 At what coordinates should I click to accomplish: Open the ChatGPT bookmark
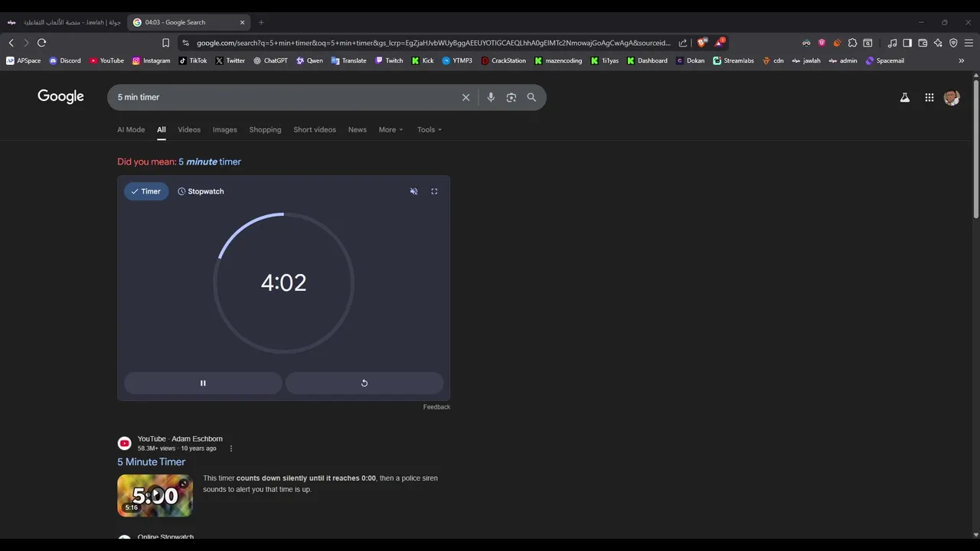pyautogui.click(x=270, y=60)
